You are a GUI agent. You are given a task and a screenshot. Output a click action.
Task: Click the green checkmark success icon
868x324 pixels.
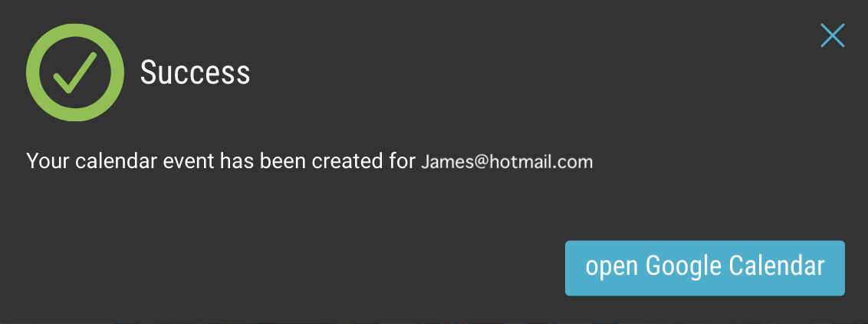(74, 72)
